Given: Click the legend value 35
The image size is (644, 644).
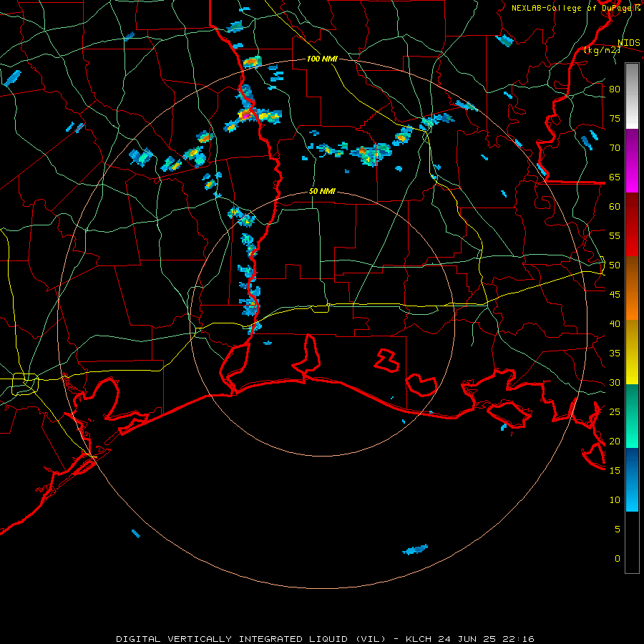Looking at the screenshot, I should pyautogui.click(x=615, y=353).
